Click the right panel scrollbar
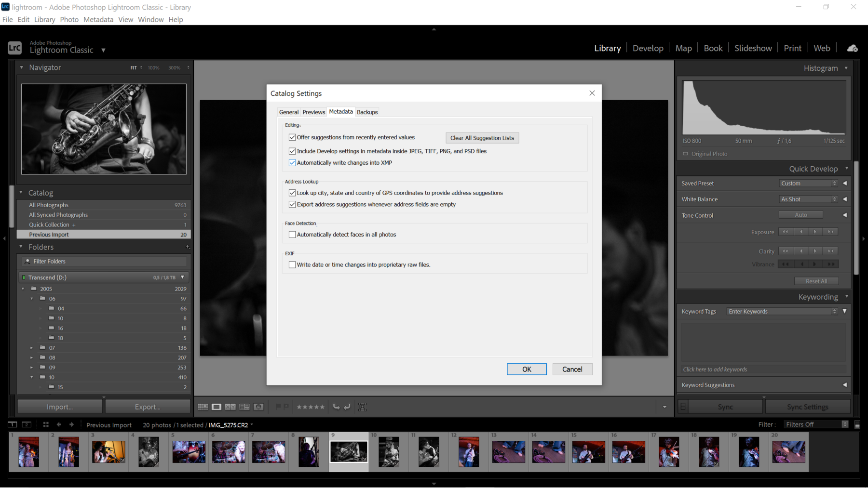 click(x=856, y=218)
